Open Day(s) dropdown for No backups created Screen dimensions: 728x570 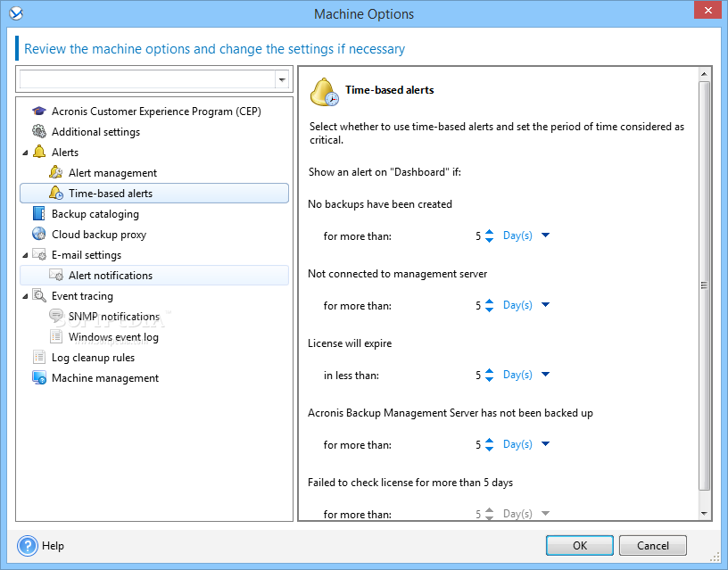545,235
